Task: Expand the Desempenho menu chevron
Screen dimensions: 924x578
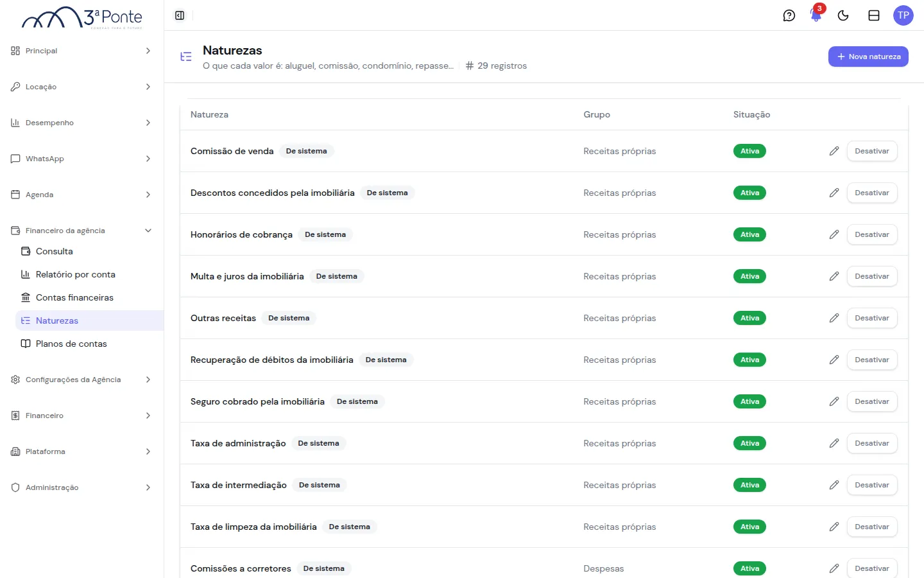Action: point(148,123)
